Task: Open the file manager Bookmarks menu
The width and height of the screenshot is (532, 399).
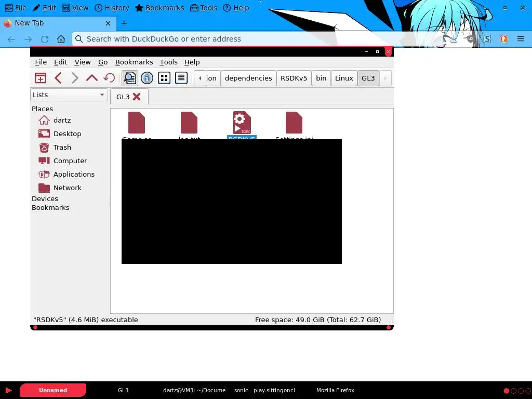Action: coord(134,62)
